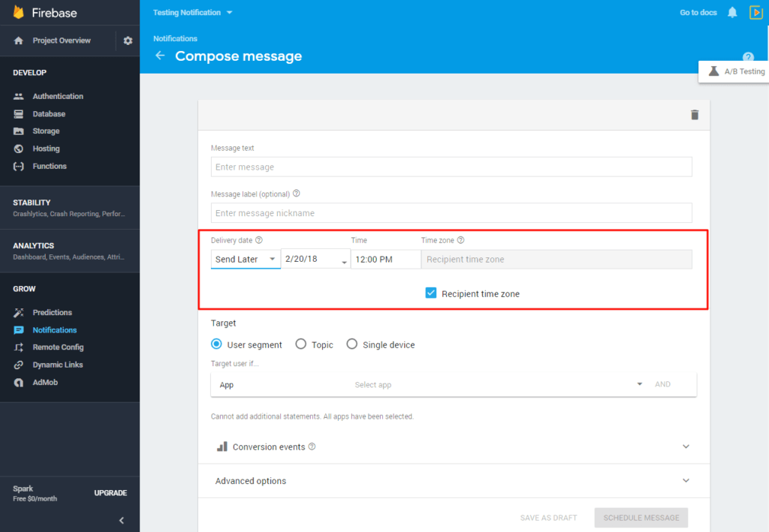Screen dimensions: 769x532
Task: Click the Firebase flame logo
Action: (19, 12)
